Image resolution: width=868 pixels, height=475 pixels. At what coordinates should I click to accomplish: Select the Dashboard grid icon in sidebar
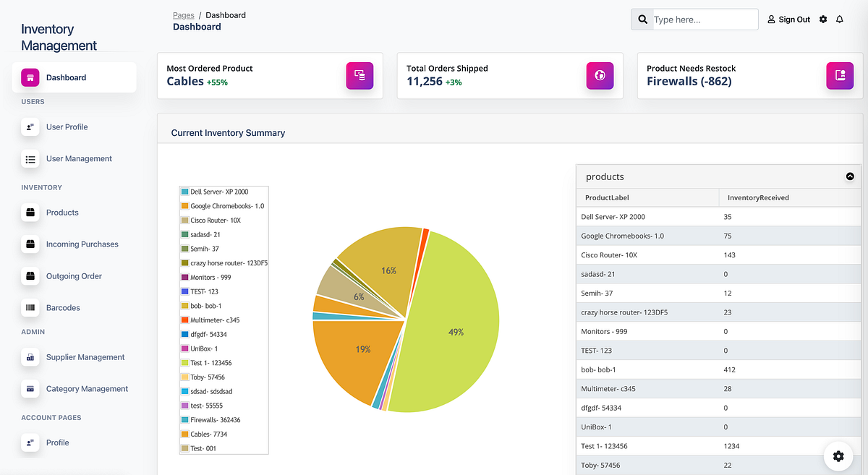30,77
